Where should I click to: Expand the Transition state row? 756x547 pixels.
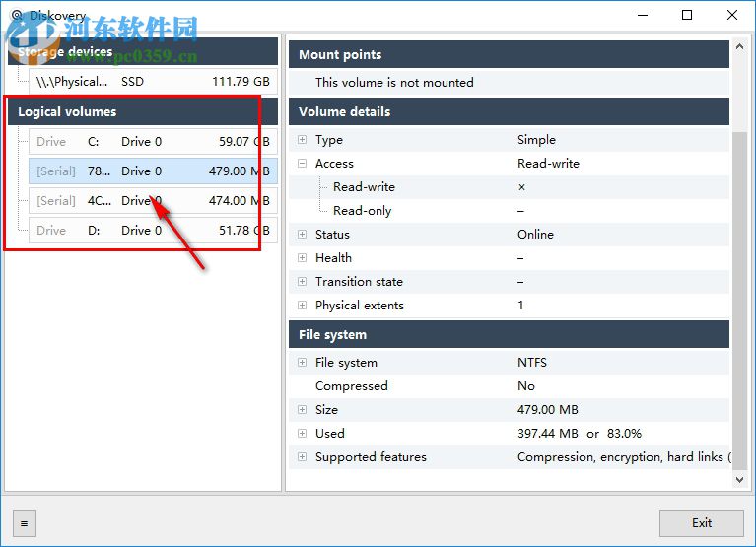(302, 282)
